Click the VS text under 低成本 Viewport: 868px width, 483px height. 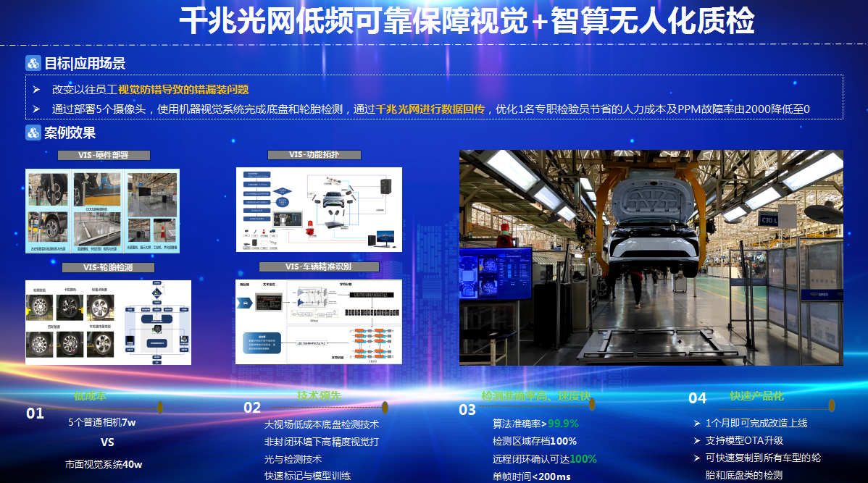point(107,442)
